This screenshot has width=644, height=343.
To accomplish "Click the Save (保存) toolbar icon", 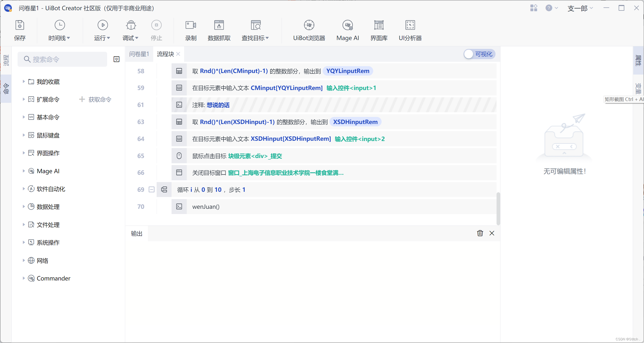I will [20, 25].
